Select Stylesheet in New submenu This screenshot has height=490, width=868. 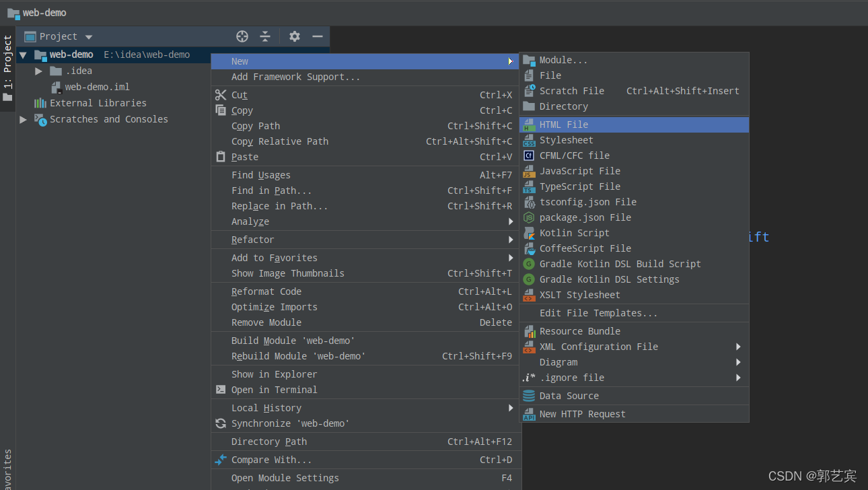click(x=634, y=140)
